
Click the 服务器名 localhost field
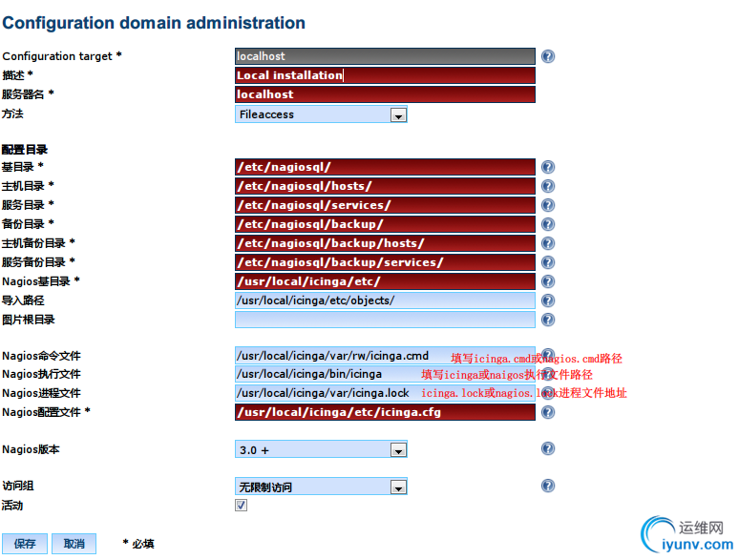385,94
